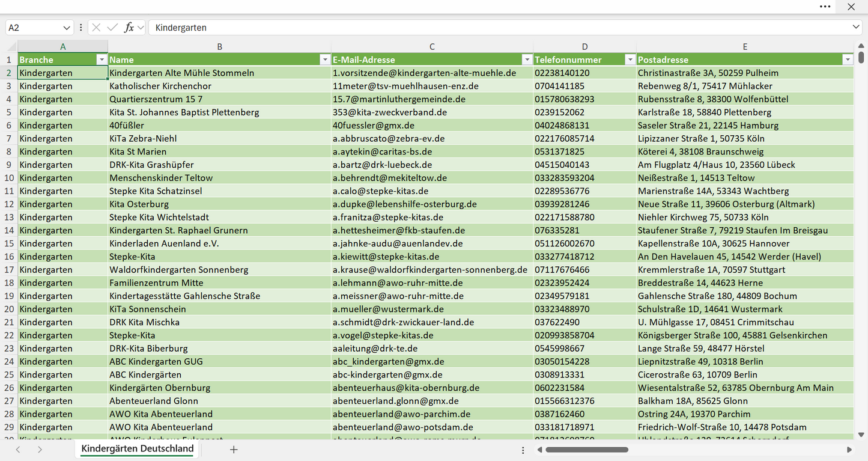868x461 pixels.
Task: Click the three-dots more options icon
Action: coord(825,7)
